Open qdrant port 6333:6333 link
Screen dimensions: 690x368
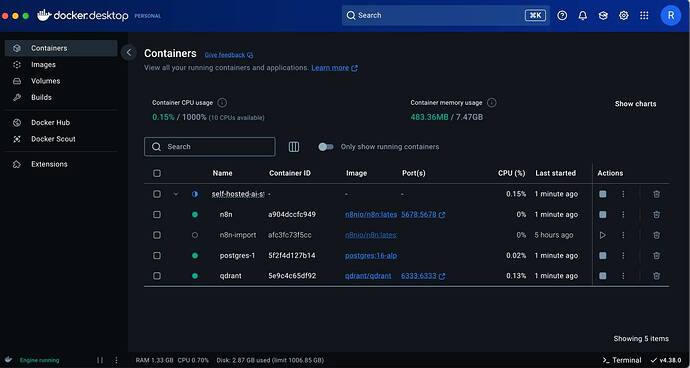(423, 276)
